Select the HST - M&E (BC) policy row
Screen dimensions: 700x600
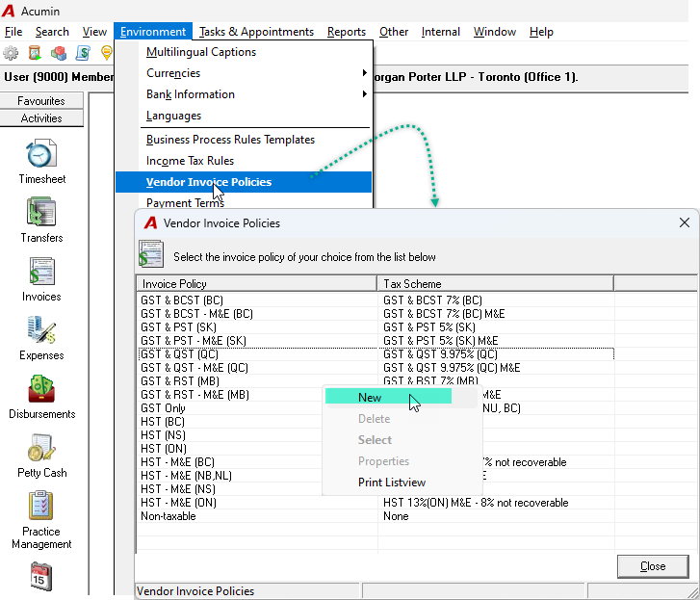point(230,462)
